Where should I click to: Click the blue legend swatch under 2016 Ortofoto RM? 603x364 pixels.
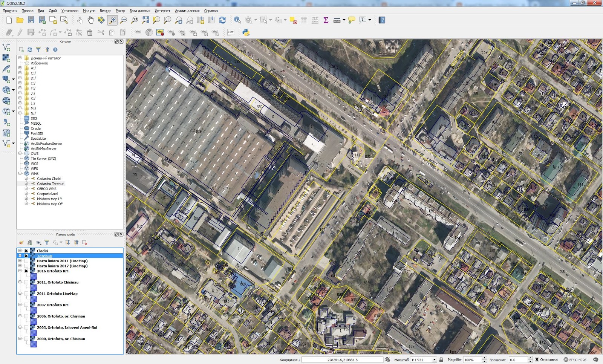point(34,276)
